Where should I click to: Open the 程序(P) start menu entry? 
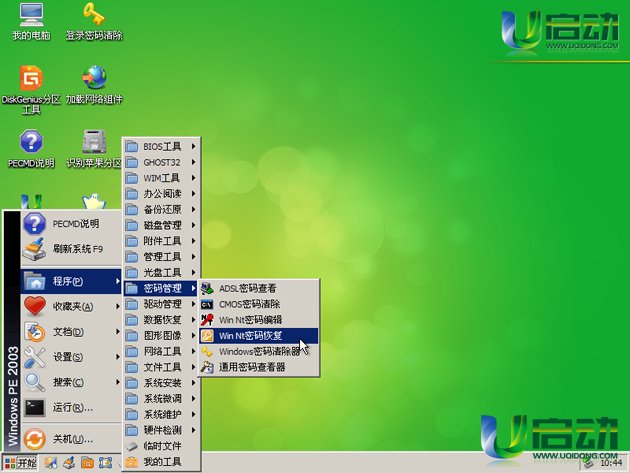point(71,281)
